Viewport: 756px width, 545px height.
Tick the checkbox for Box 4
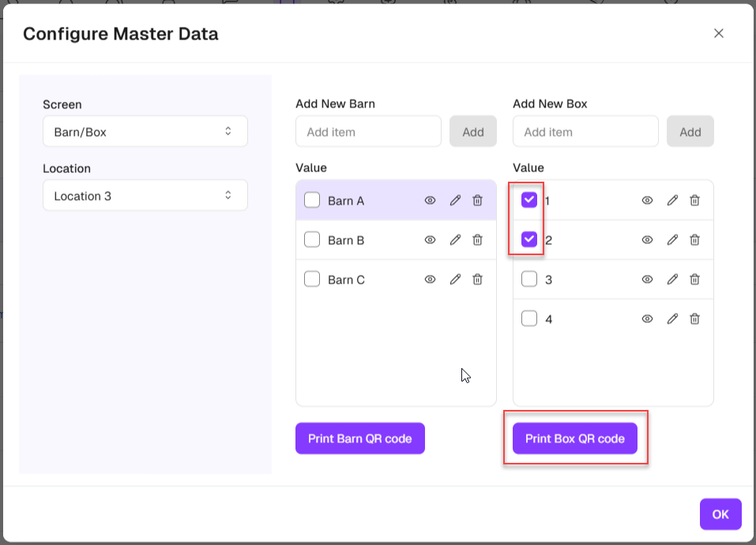529,319
